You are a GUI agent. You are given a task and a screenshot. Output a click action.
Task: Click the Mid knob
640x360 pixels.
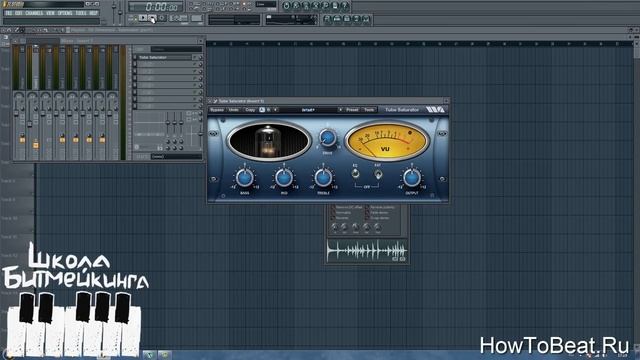284,178
